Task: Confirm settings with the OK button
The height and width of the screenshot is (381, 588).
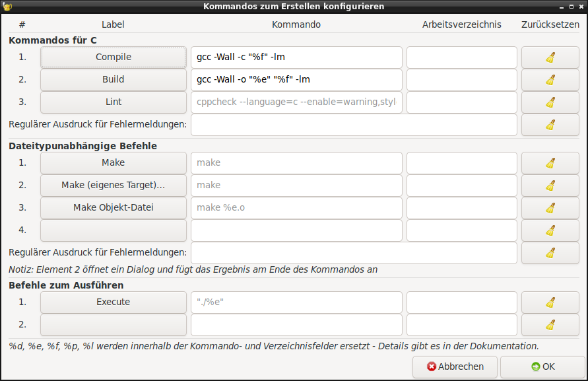Action: pyautogui.click(x=542, y=366)
